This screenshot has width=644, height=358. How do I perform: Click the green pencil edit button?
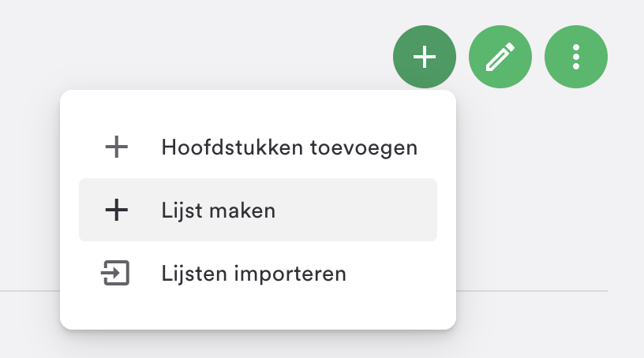coord(500,57)
